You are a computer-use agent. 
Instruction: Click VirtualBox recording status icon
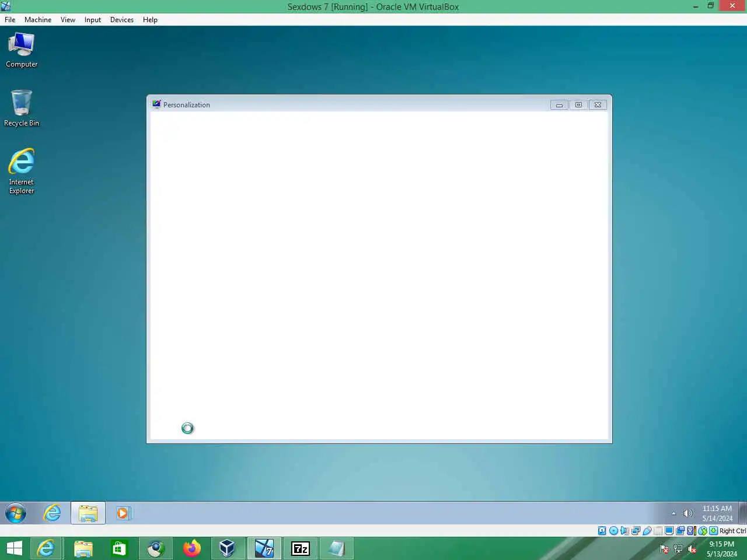(680, 531)
